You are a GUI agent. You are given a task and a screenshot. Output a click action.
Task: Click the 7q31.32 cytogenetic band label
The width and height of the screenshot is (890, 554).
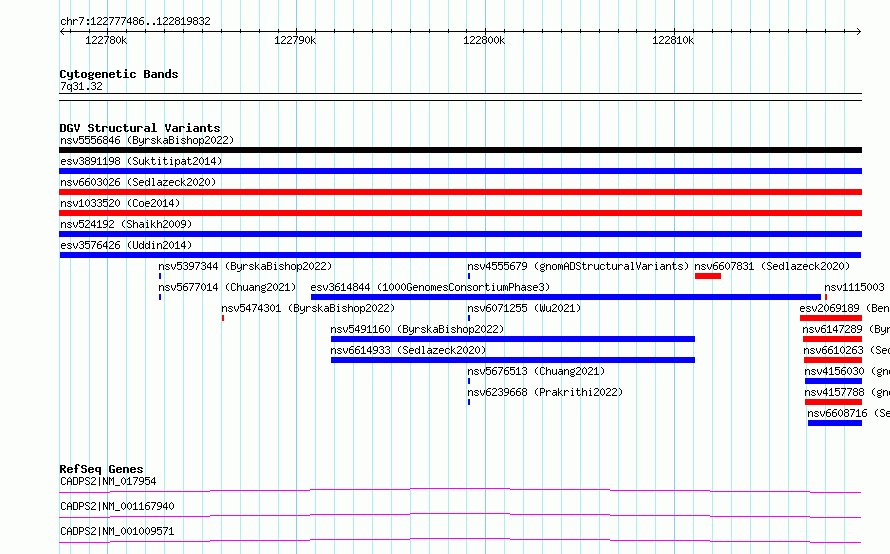(81, 86)
